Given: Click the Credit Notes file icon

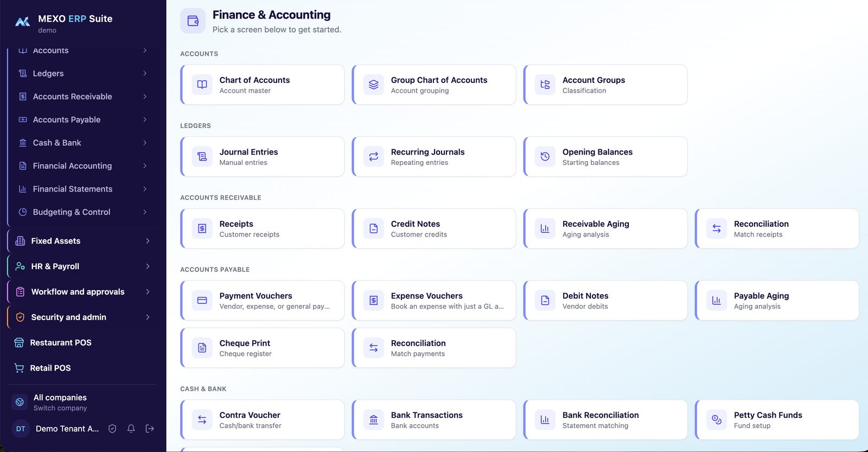Looking at the screenshot, I should point(374,228).
